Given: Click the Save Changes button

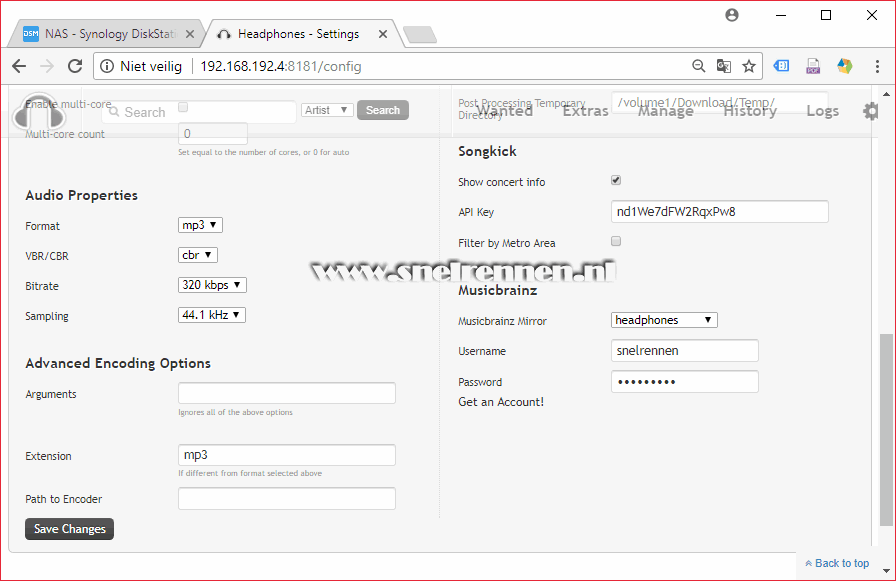Looking at the screenshot, I should pos(70,529).
